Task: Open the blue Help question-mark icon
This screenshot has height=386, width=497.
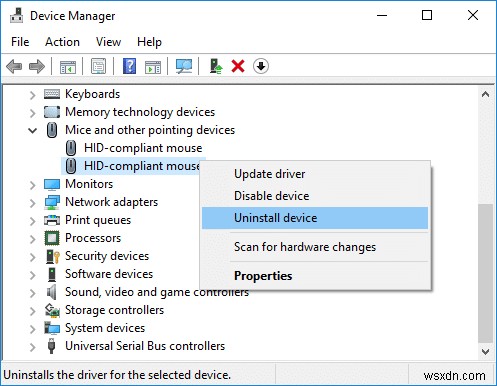Action: (x=129, y=66)
